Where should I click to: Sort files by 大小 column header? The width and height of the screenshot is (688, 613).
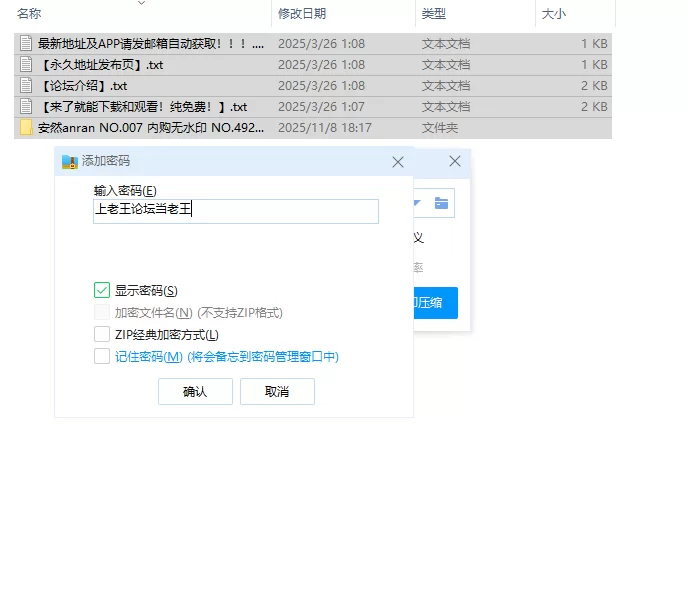coord(554,14)
